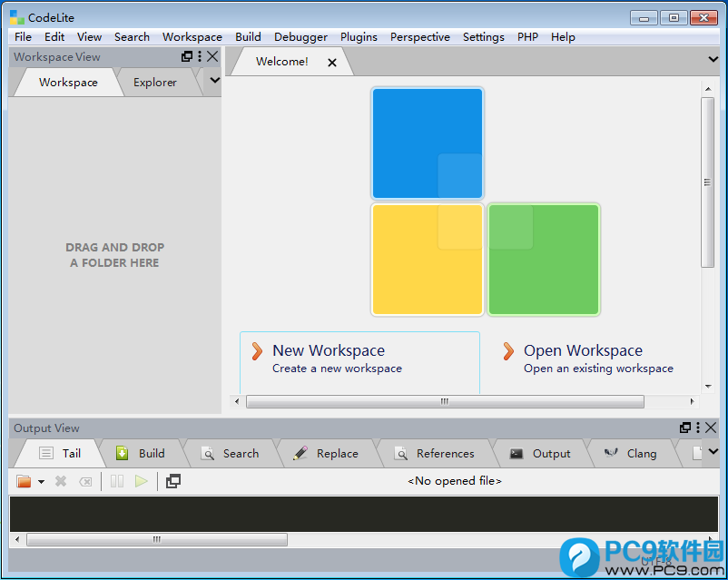The width and height of the screenshot is (728, 580).
Task: Expand the Workspace View tabs dropdown
Action: point(214,80)
